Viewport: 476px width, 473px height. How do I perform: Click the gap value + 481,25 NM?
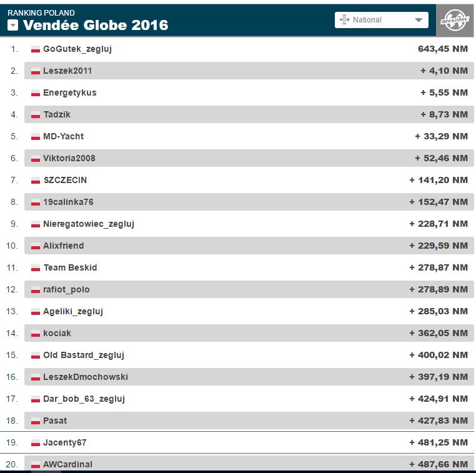tap(439, 442)
